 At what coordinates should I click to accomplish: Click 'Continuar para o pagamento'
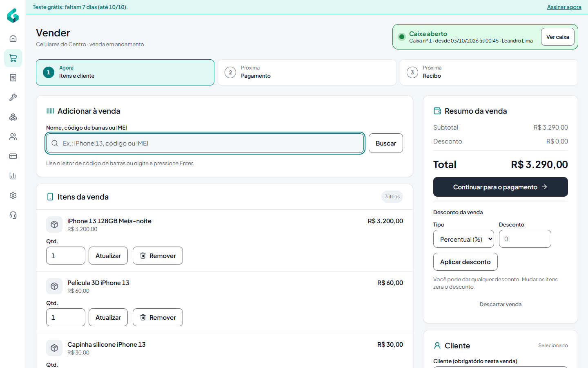coord(501,187)
